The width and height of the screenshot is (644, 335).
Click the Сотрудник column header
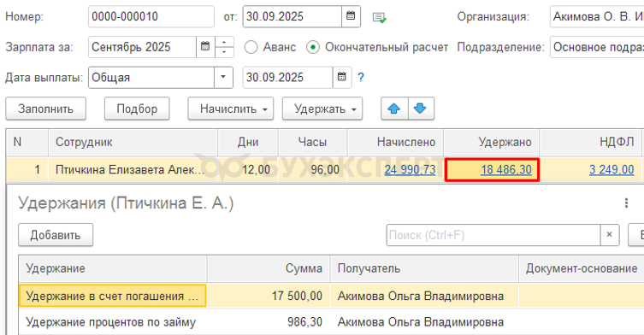[x=133, y=142]
